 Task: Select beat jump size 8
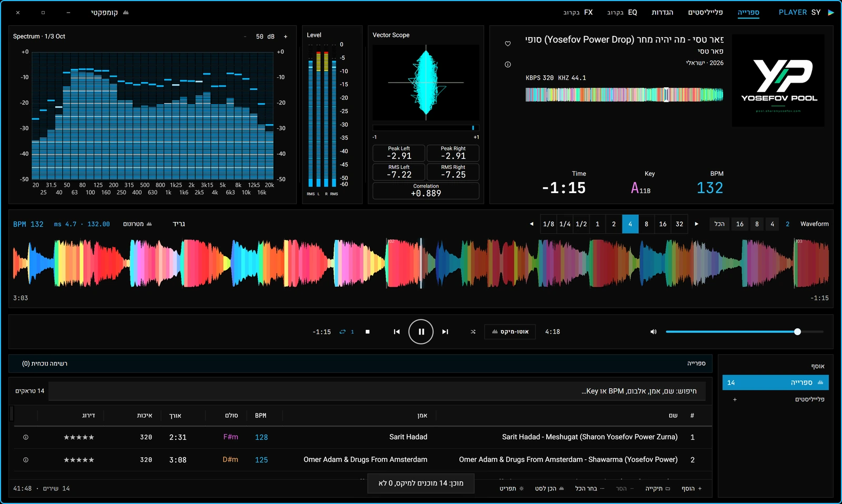point(647,224)
